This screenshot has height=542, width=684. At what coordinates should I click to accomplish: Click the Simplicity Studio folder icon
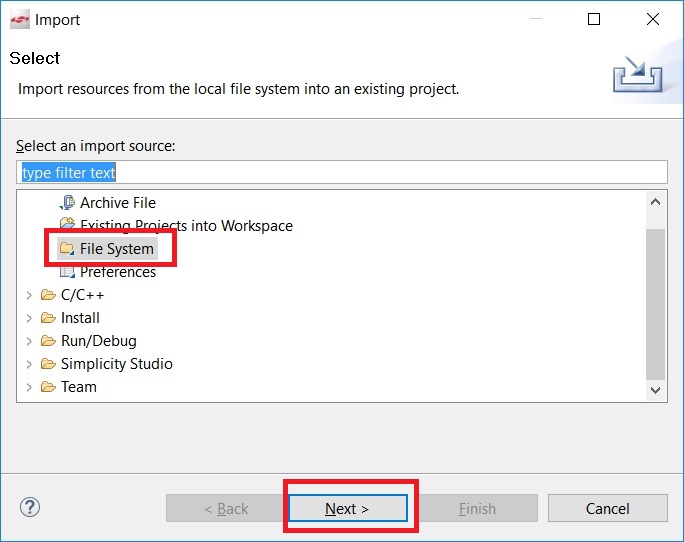48,364
